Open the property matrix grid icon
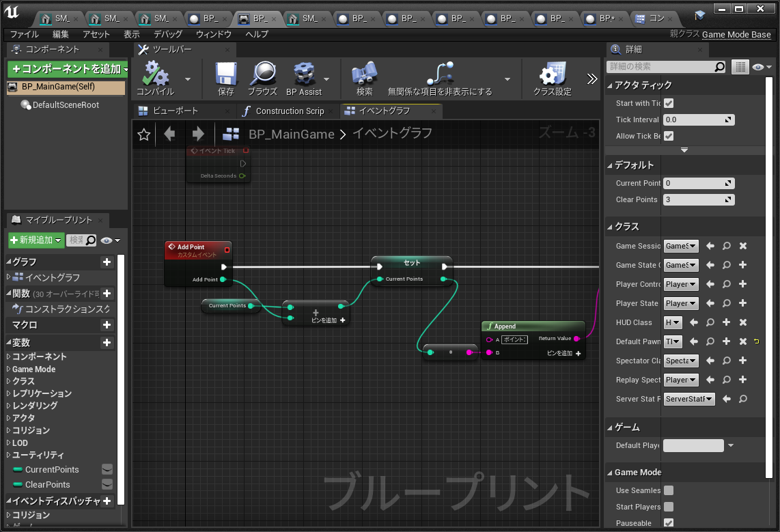 tap(740, 67)
